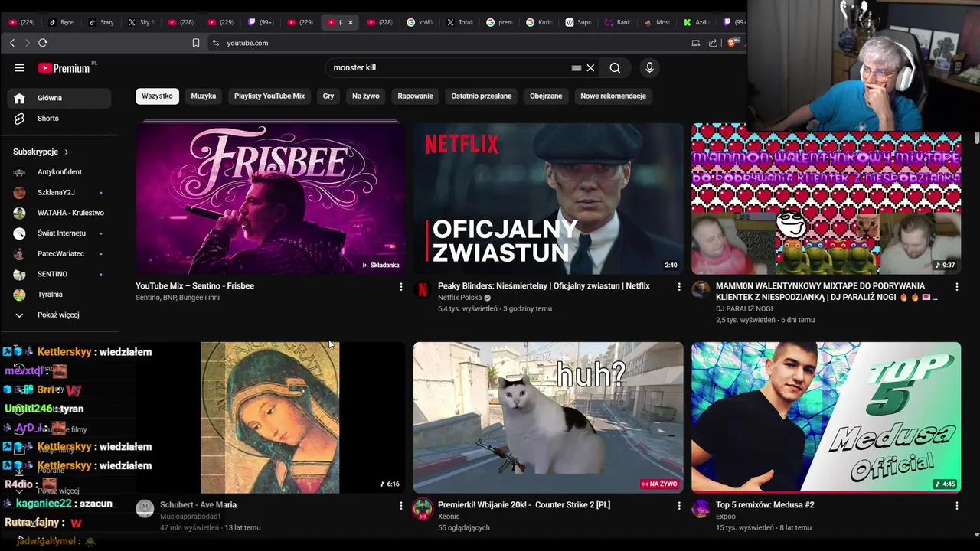Open more options for Schubert Ave Maria
This screenshot has width=980, height=551.
(400, 505)
